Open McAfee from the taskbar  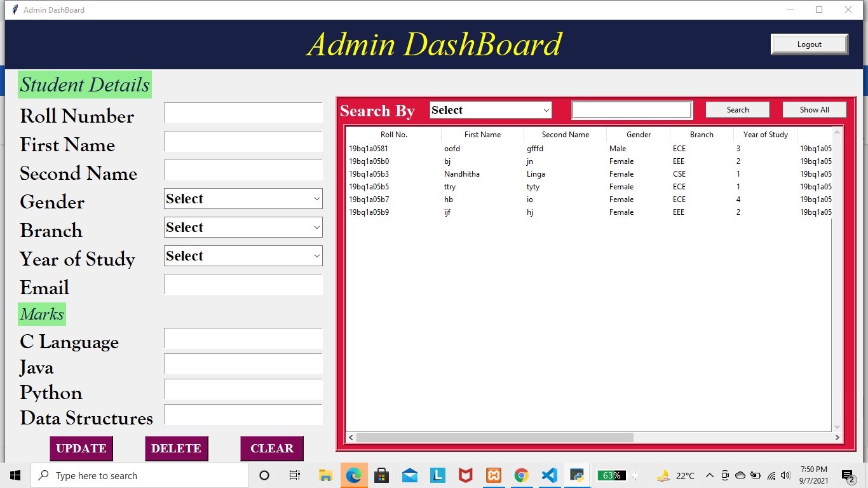tap(465, 475)
